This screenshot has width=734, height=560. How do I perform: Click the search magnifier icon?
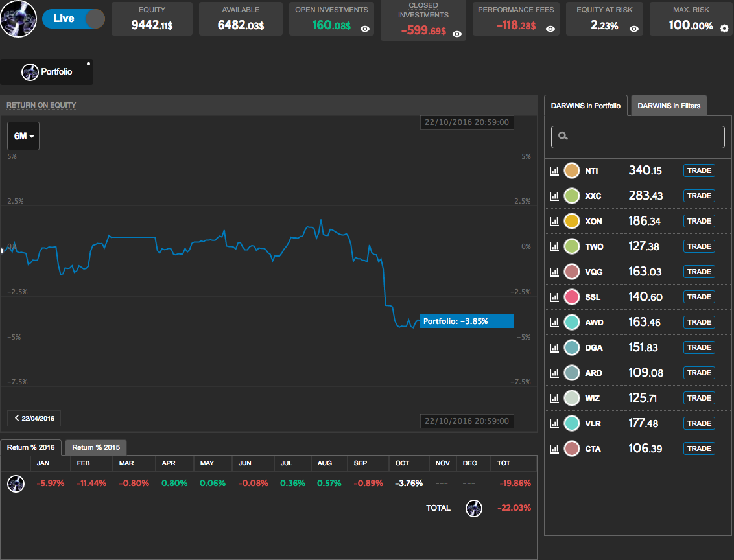pyautogui.click(x=563, y=136)
